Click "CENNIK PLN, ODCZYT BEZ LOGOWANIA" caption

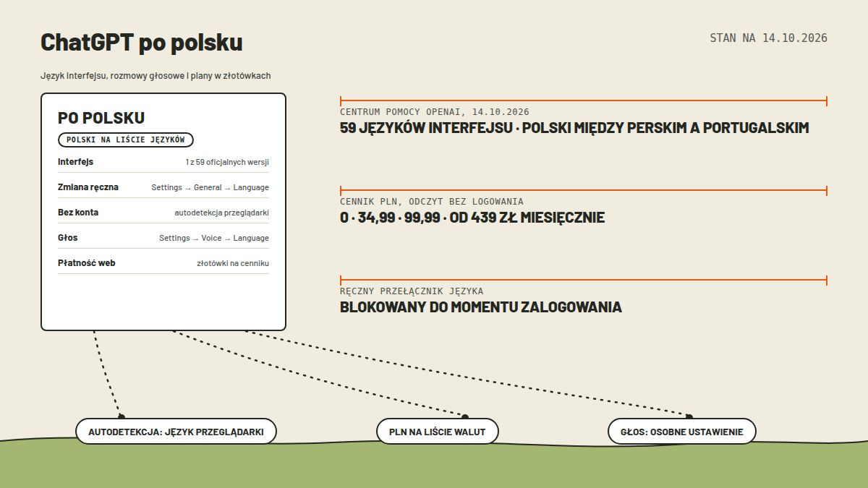[x=432, y=202]
